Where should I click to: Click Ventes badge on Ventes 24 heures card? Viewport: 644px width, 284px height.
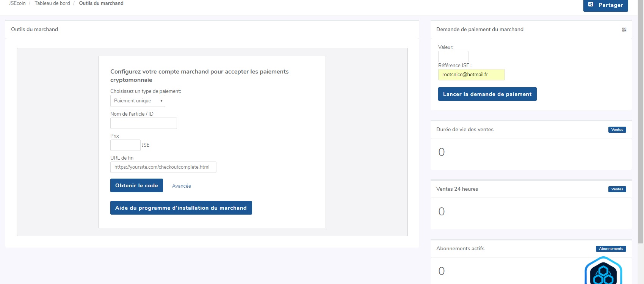tap(617, 189)
